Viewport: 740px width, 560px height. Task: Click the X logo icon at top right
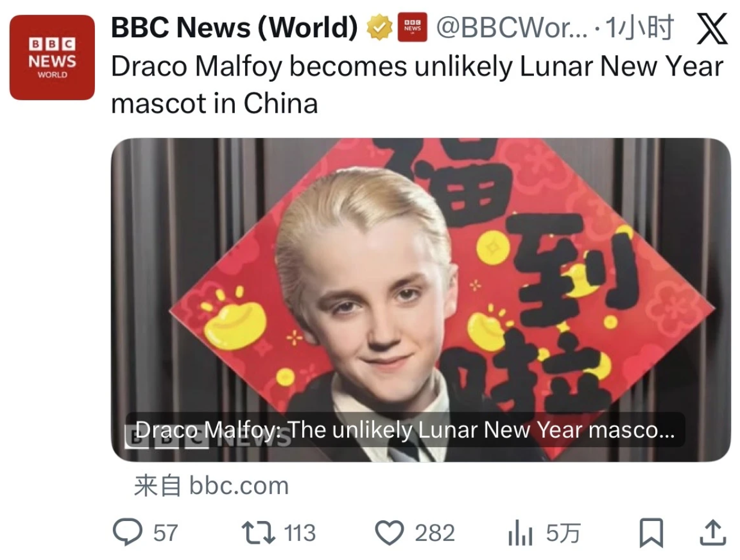tap(712, 29)
